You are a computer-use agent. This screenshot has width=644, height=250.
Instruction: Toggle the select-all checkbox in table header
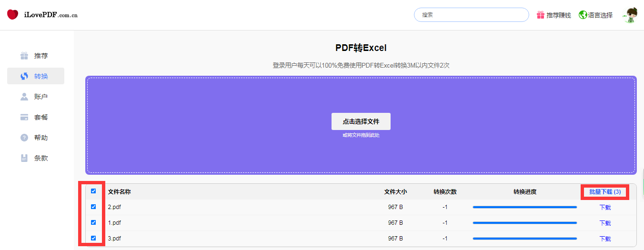tap(93, 191)
